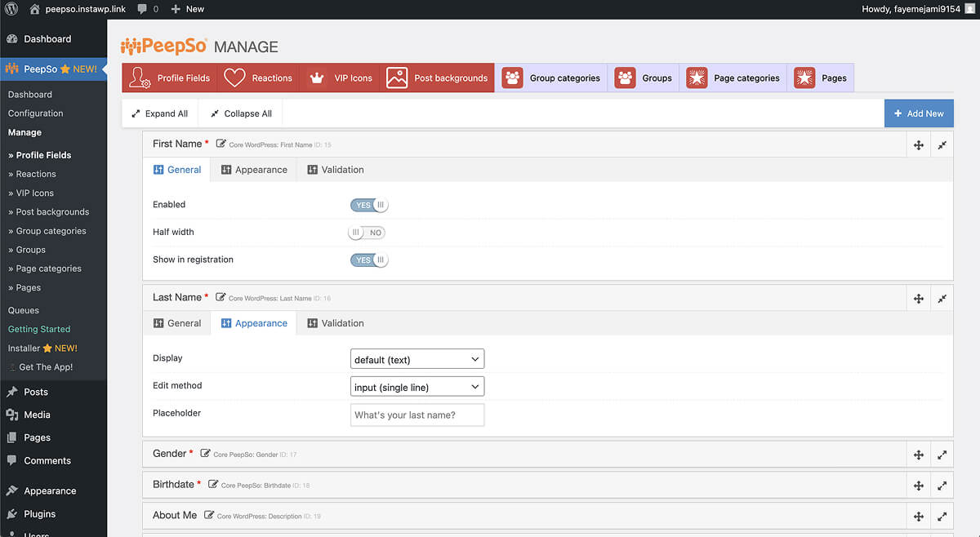Click the move handle for Last Name field
980x537 pixels.
click(x=919, y=299)
